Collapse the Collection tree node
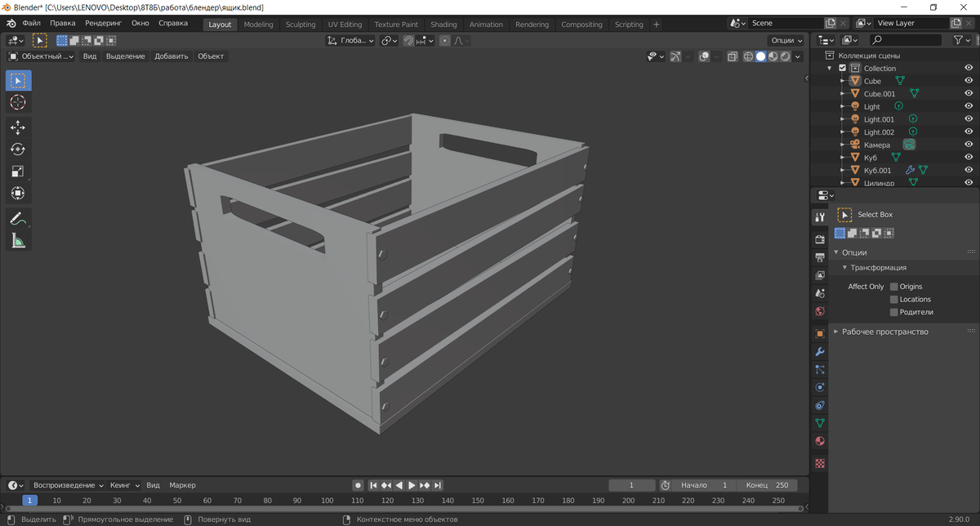The height and width of the screenshot is (526, 980). (830, 68)
